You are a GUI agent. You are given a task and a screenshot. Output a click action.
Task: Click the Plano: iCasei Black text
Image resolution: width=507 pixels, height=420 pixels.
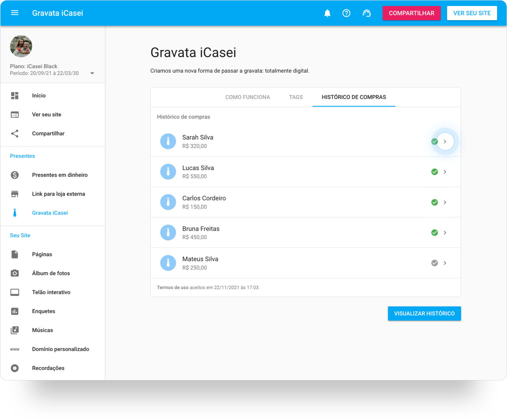pyautogui.click(x=34, y=66)
